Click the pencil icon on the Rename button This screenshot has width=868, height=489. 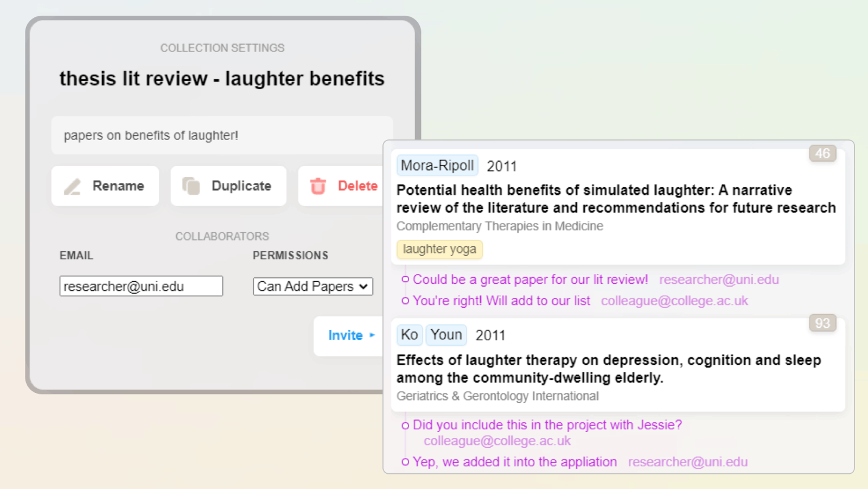click(72, 186)
